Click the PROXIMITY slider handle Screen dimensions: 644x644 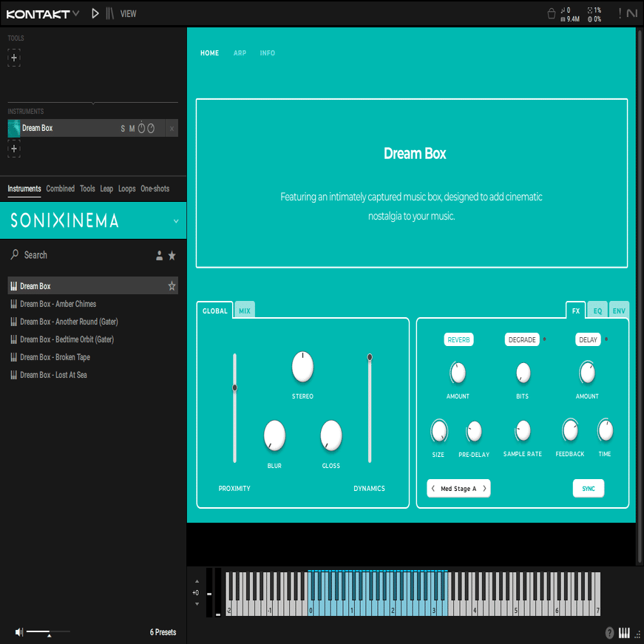click(234, 387)
